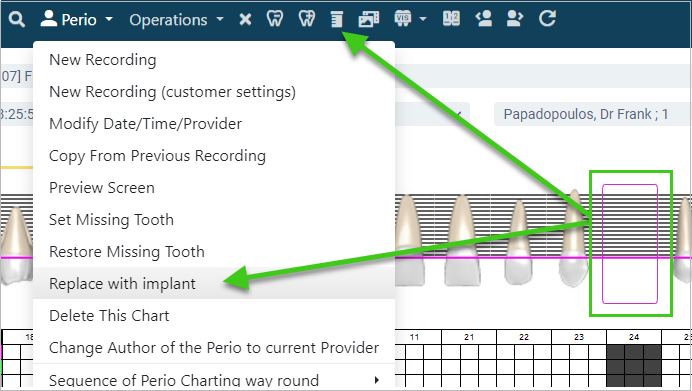Click the refresh arrow icon
The width and height of the screenshot is (692, 391).
[x=547, y=19]
